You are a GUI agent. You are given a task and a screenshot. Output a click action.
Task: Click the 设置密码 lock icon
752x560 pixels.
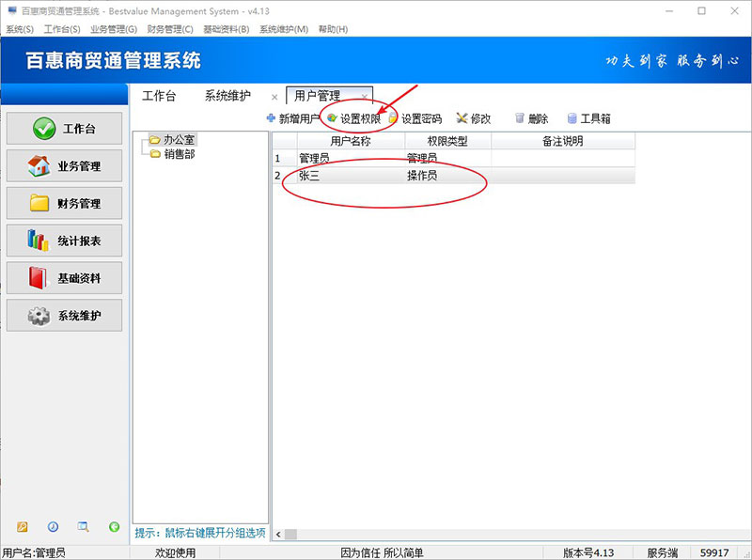[393, 118]
